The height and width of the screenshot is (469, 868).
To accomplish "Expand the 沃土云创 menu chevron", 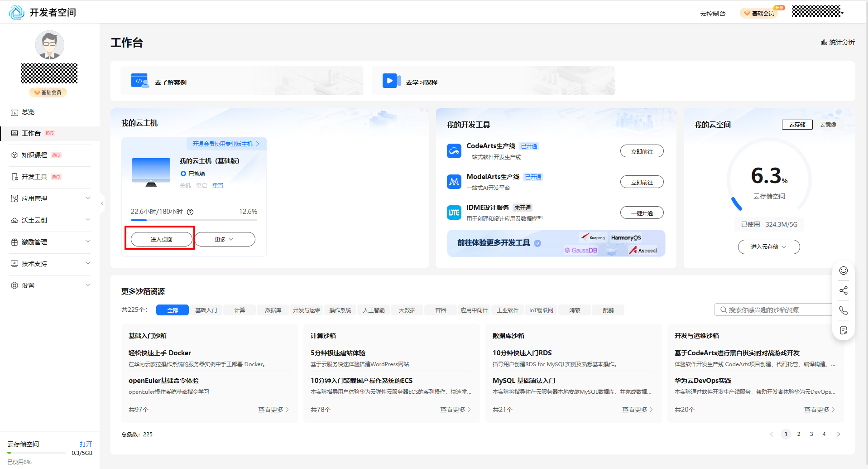I will point(88,220).
